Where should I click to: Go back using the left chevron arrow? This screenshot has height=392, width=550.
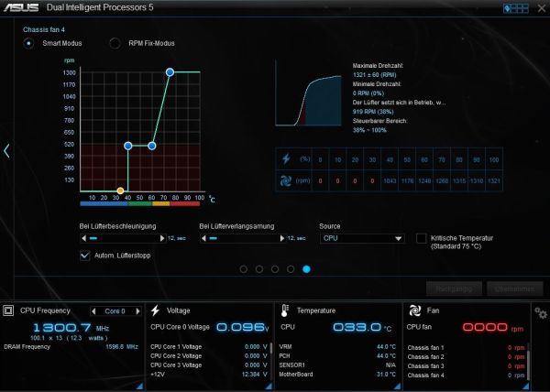tap(6, 151)
